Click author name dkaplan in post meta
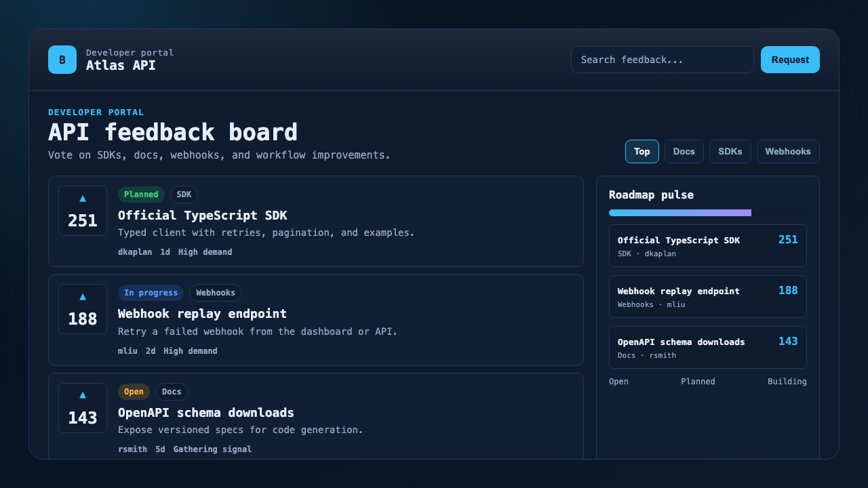 [x=135, y=252]
